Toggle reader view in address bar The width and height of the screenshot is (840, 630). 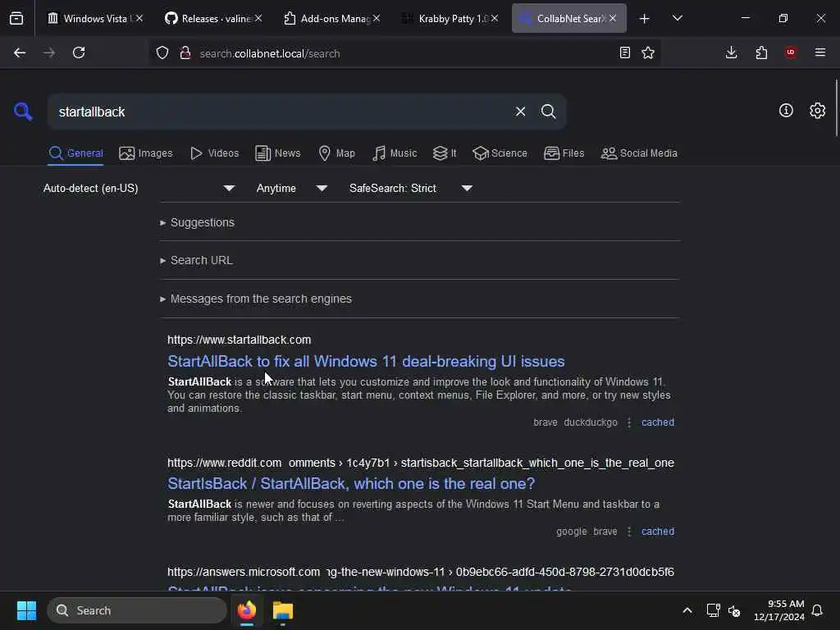pos(624,52)
